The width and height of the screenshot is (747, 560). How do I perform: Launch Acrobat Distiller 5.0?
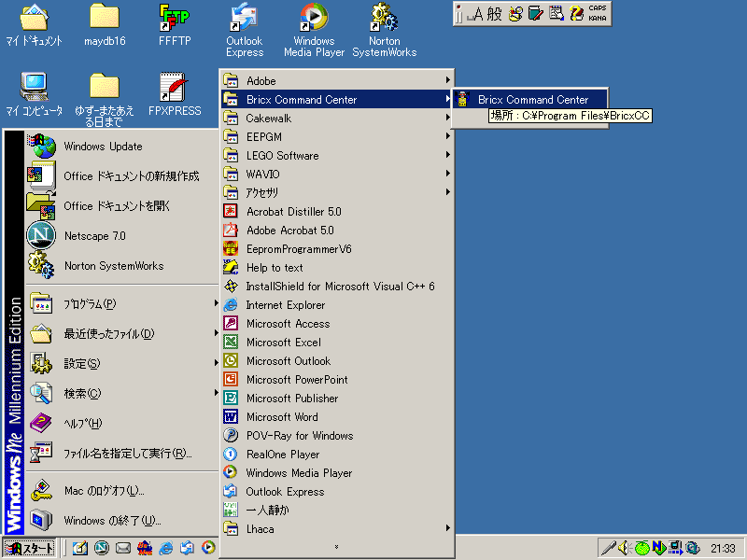337,212
